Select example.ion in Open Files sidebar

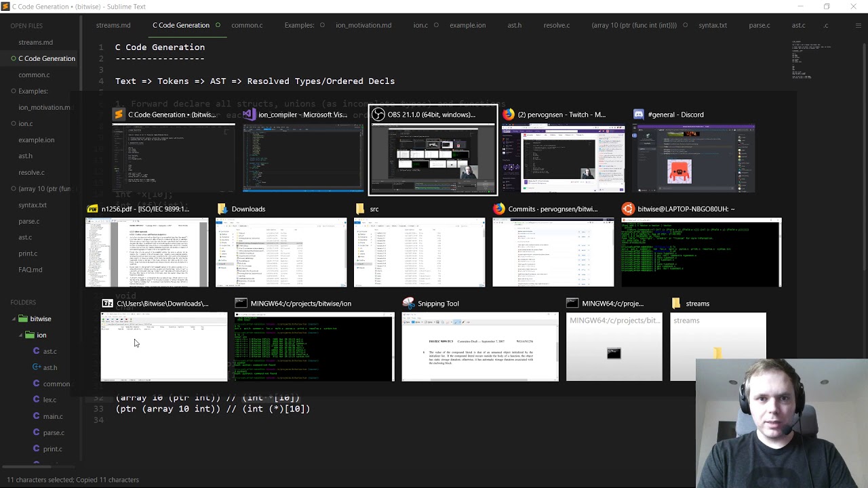pos(37,140)
